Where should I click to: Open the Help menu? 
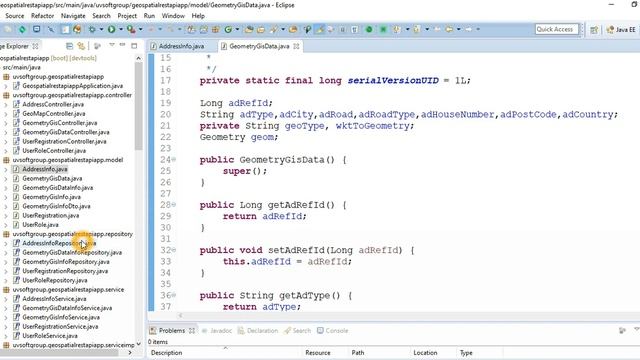(198, 16)
